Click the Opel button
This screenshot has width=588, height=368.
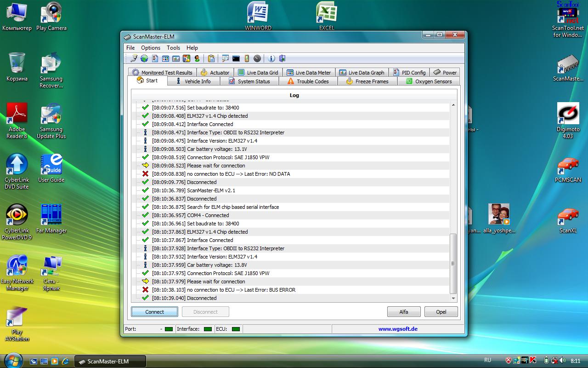coord(441,311)
